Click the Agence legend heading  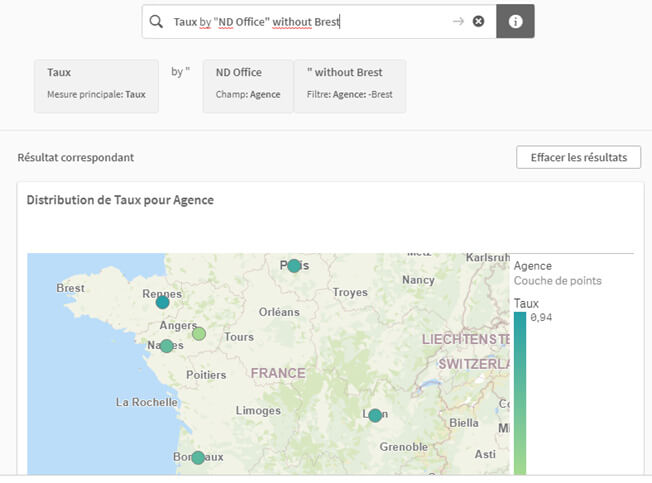[533, 266]
